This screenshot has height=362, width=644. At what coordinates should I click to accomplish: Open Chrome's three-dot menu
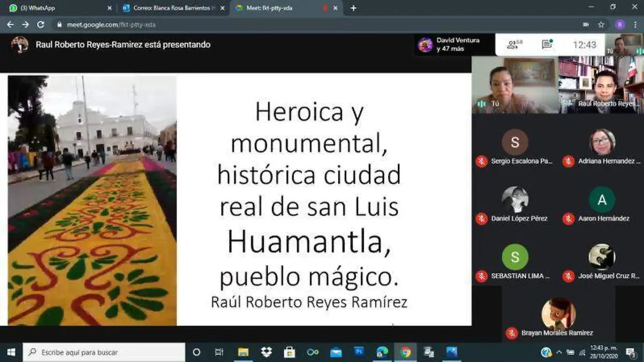(634, 25)
